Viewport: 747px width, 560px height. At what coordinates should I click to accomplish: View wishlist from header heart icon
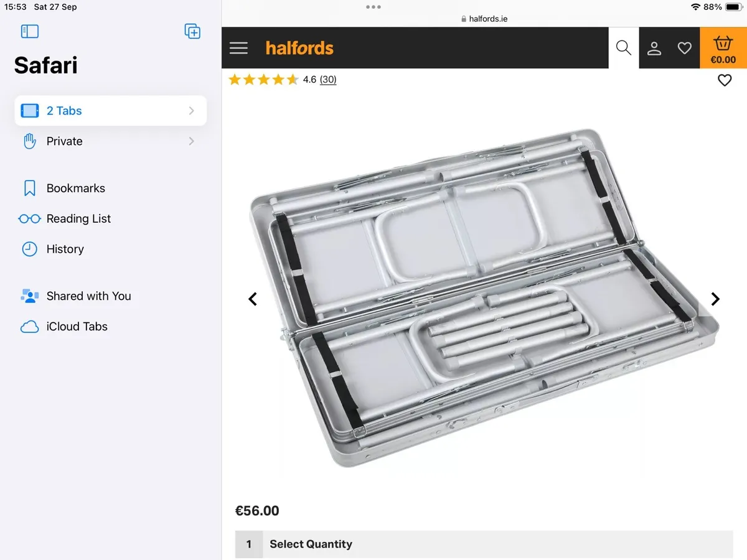[x=685, y=48]
